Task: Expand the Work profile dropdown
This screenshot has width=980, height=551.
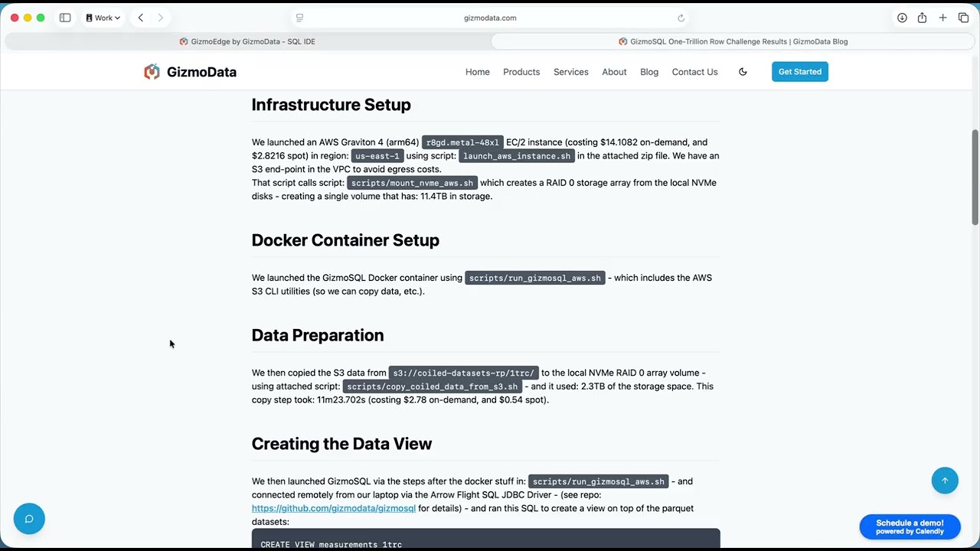Action: tap(103, 18)
